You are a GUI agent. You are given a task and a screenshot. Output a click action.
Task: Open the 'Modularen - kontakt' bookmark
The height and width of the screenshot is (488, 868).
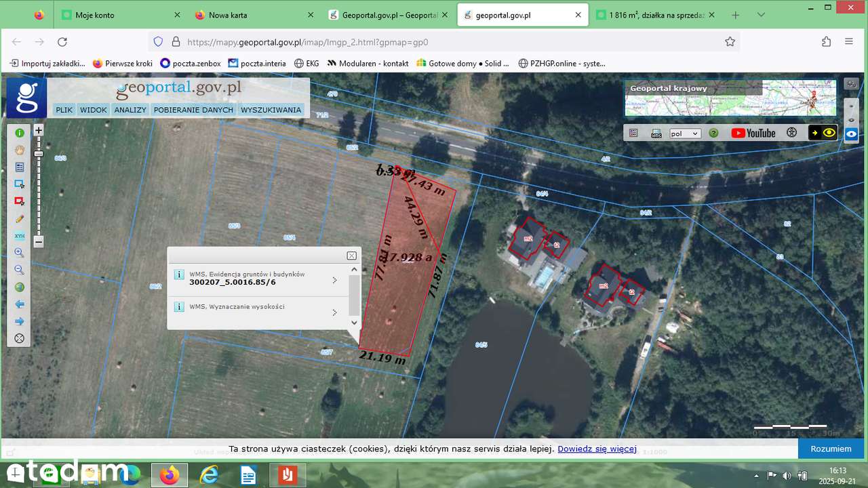tap(368, 63)
